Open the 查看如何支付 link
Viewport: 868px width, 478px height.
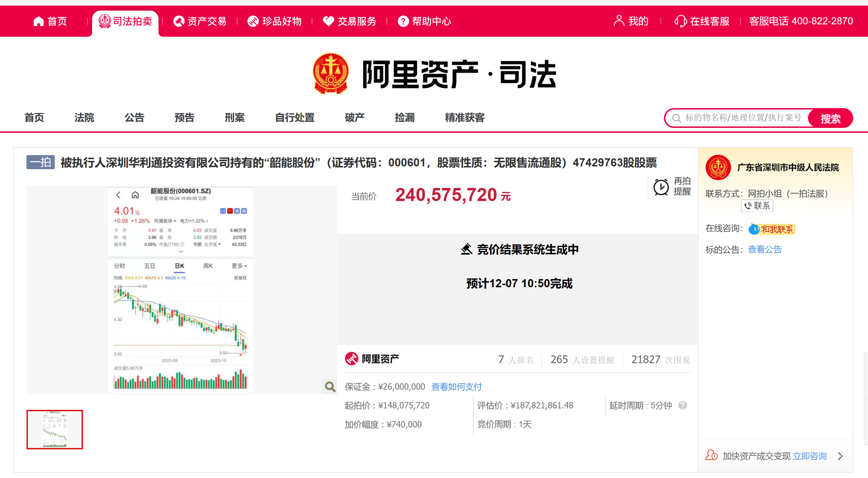pos(456,386)
